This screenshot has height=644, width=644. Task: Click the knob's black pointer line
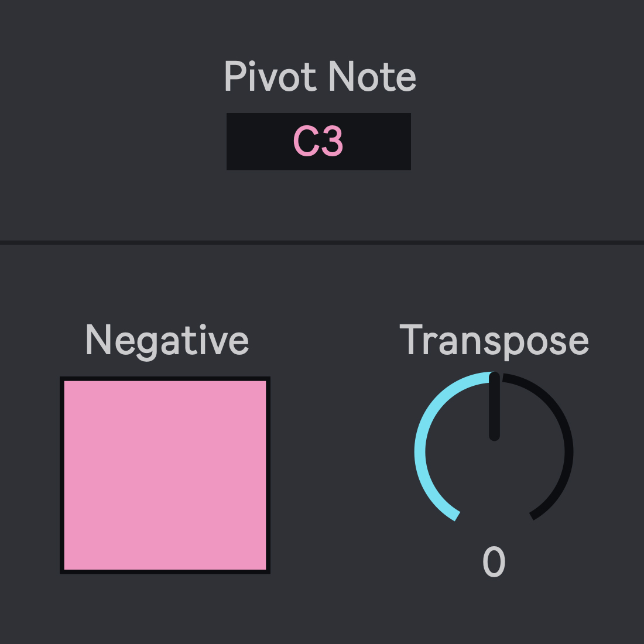coord(494,410)
